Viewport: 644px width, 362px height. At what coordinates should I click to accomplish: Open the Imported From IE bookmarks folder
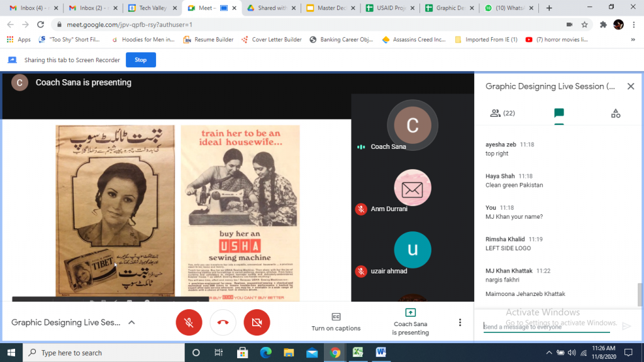pyautogui.click(x=486, y=40)
